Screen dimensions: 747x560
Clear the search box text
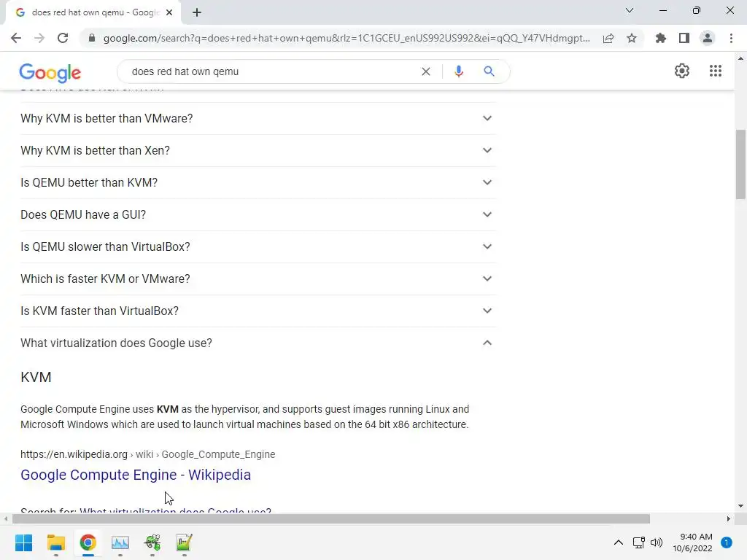tap(426, 71)
